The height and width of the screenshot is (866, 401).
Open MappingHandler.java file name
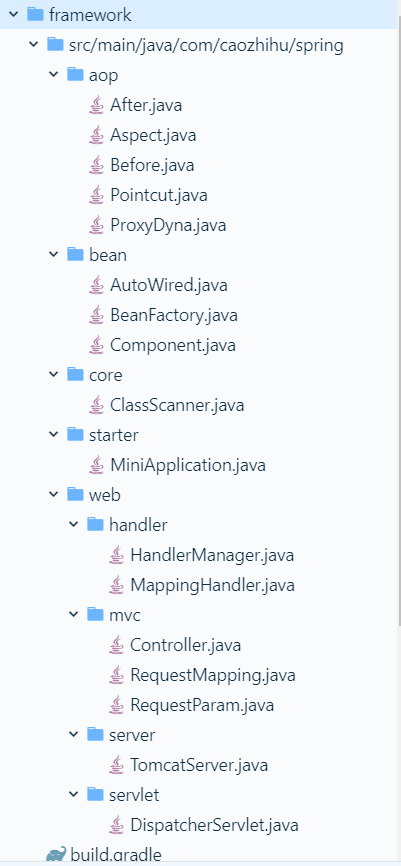point(212,585)
